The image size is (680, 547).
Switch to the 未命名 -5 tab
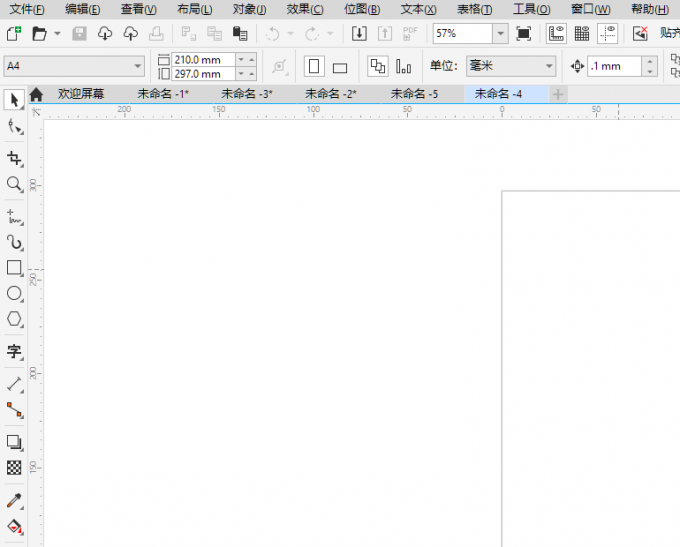(x=414, y=94)
